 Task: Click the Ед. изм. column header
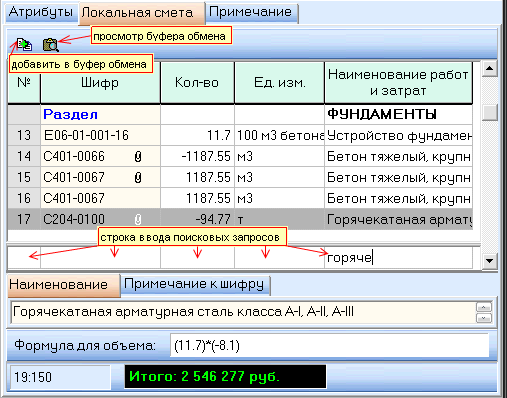point(279,83)
